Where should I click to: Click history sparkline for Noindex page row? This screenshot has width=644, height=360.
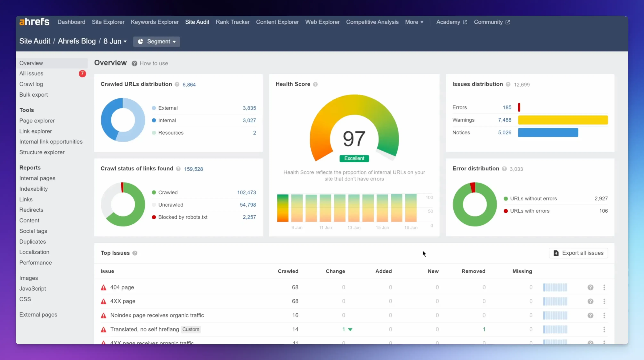555,315
